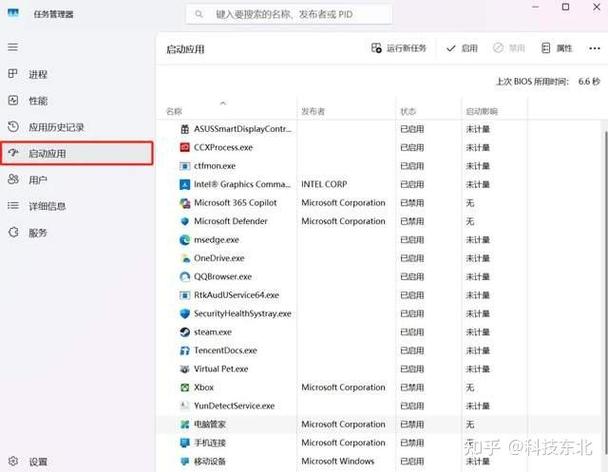The width and height of the screenshot is (608, 472).
Task: Click OneDrive.exe cloud icon
Action: coord(185,258)
